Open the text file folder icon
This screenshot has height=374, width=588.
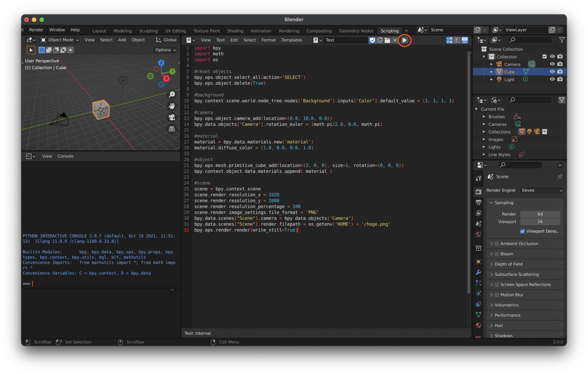click(x=388, y=40)
